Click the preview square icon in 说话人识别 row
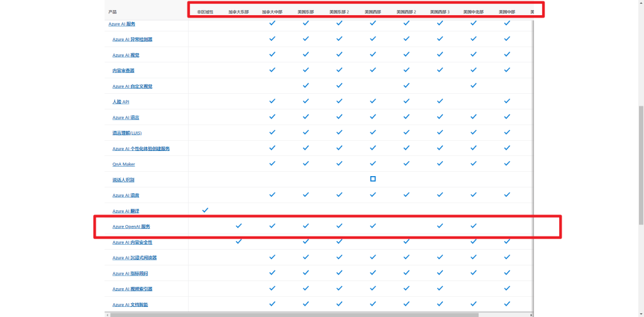The height and width of the screenshot is (317, 644). point(373,179)
